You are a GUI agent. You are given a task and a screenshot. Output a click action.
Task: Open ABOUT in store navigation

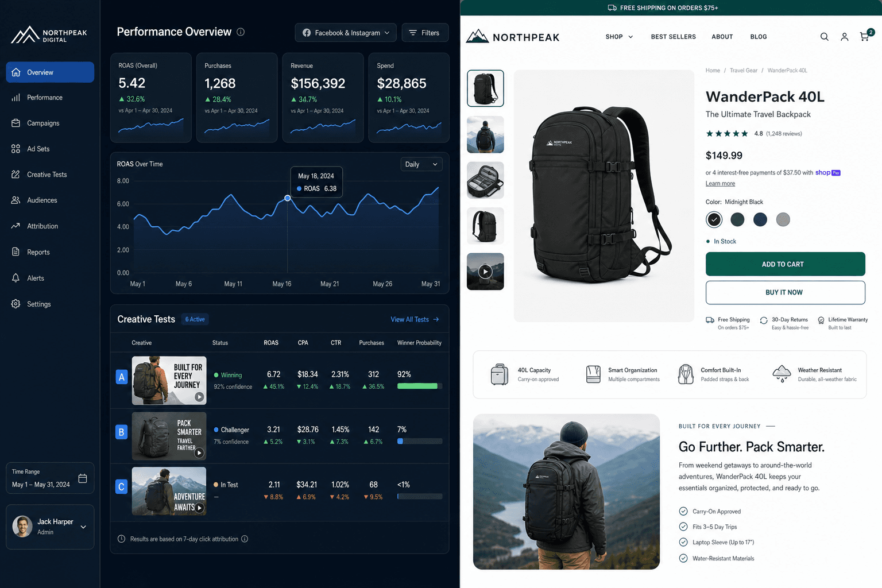pyautogui.click(x=722, y=37)
